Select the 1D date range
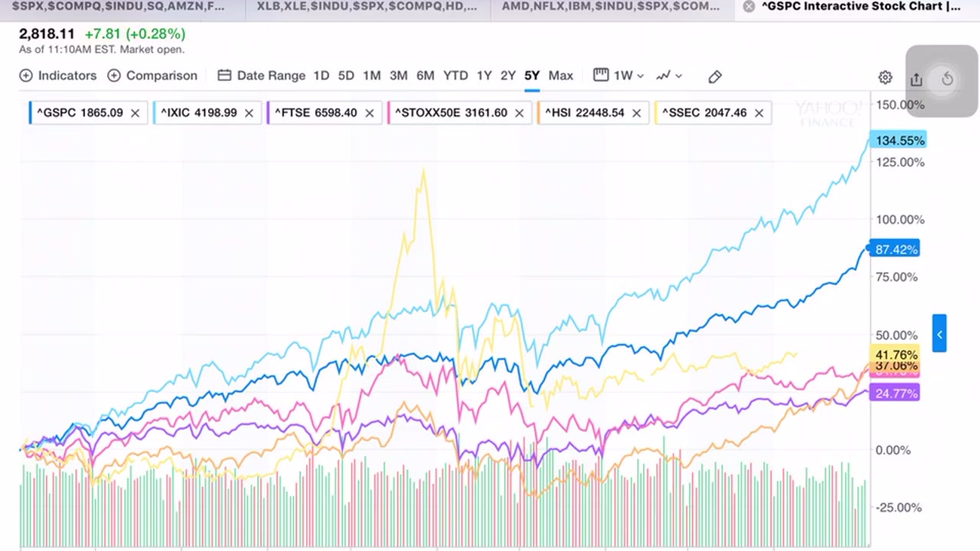Screen dimensions: 980x551 click(321, 76)
